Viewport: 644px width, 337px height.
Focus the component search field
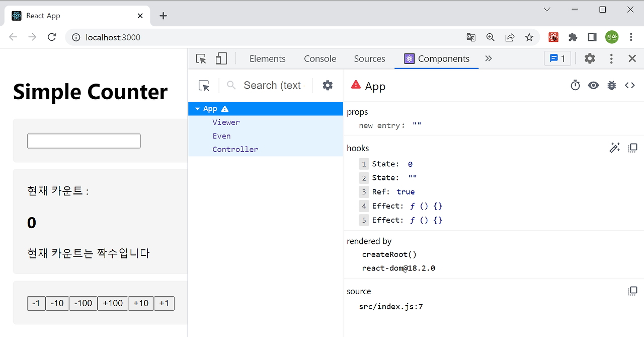272,86
